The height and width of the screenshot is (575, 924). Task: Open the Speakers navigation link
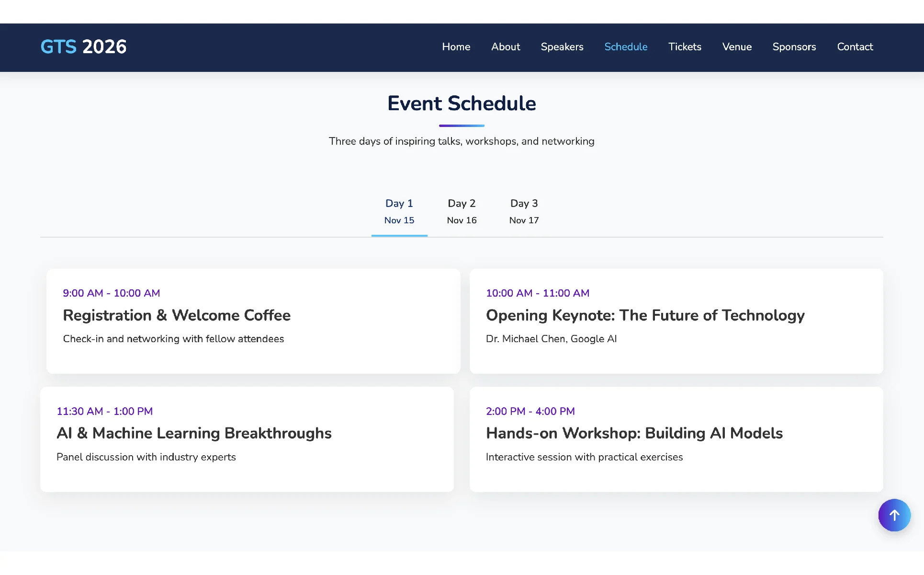[x=562, y=47]
